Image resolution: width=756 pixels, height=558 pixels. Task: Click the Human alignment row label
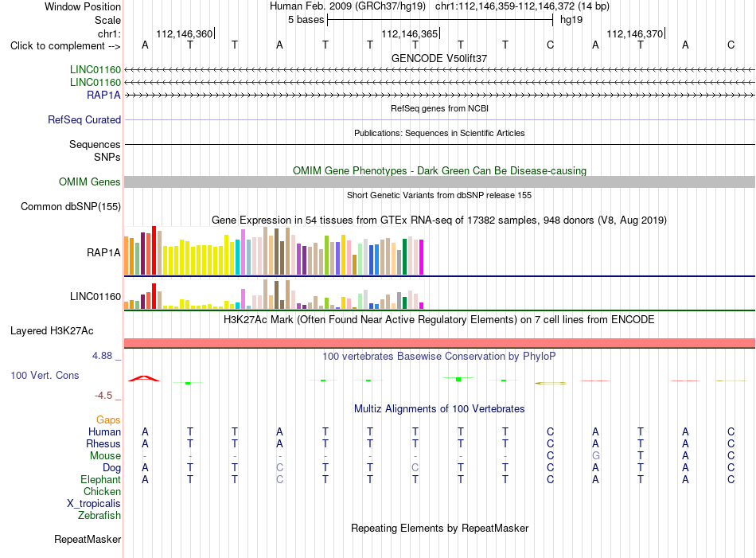104,431
